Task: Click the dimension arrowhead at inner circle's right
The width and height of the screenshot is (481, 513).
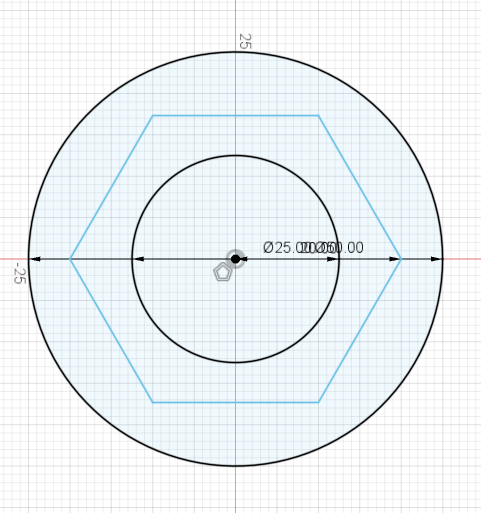Action: (x=332, y=259)
